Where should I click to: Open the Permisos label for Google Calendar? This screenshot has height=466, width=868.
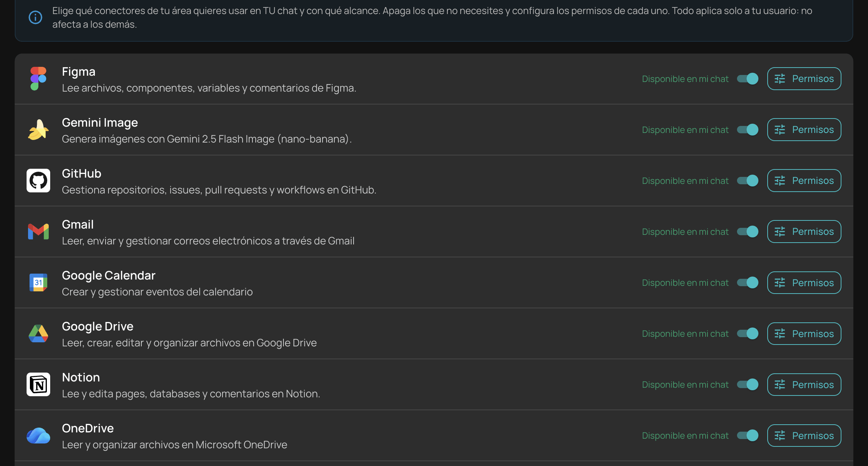813,282
